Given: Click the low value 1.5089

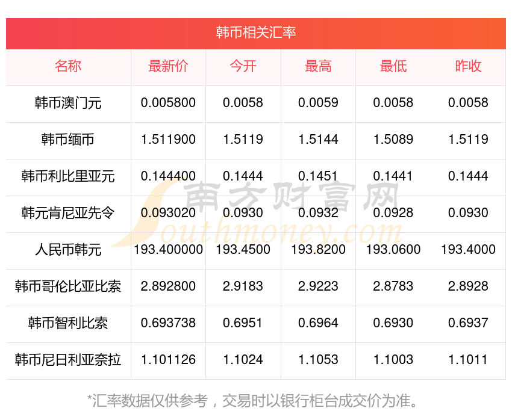Looking at the screenshot, I should (393, 140).
